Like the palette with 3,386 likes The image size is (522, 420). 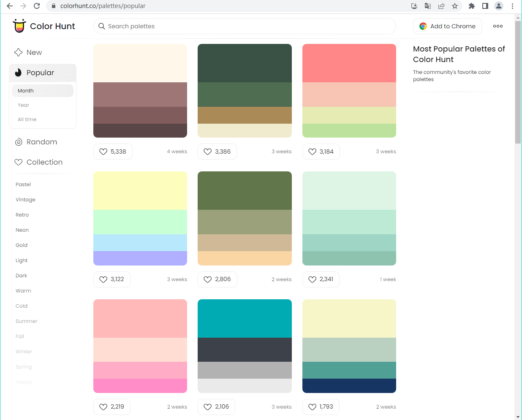pos(217,152)
